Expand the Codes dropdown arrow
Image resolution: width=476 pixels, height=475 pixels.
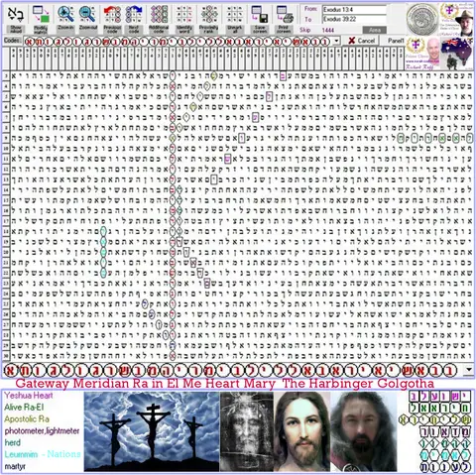point(336,41)
